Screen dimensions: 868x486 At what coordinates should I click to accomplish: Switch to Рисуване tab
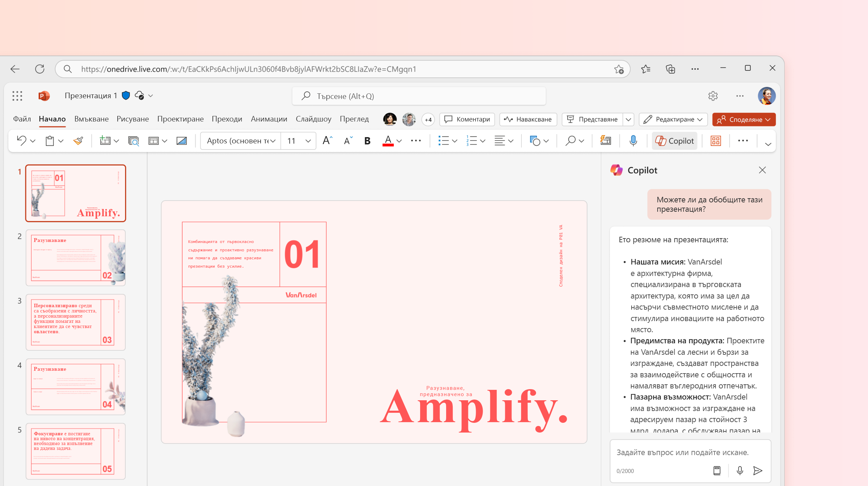[x=133, y=119]
